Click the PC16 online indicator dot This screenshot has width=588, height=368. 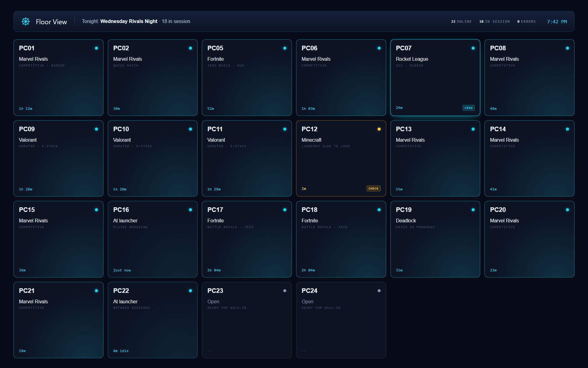point(190,210)
